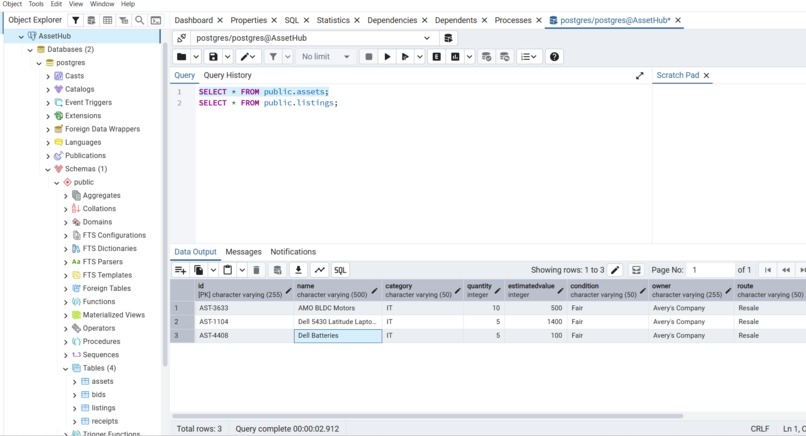806x436 pixels.
Task: Execute the query with the play icon
Action: 388,57
